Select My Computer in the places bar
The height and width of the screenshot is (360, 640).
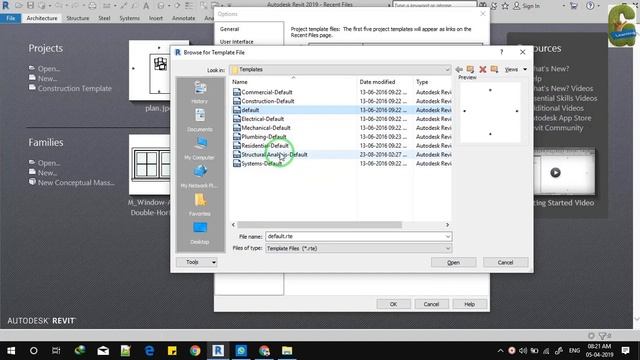[200, 149]
